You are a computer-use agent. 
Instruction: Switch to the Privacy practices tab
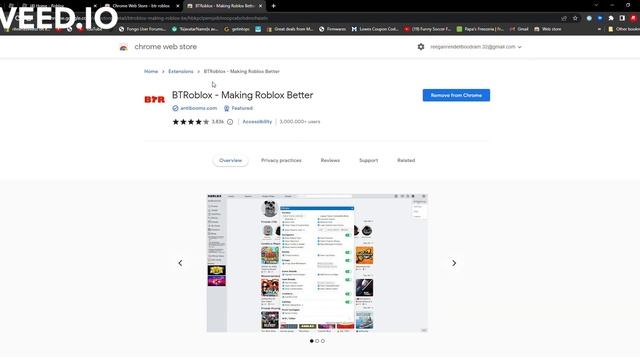tap(281, 160)
